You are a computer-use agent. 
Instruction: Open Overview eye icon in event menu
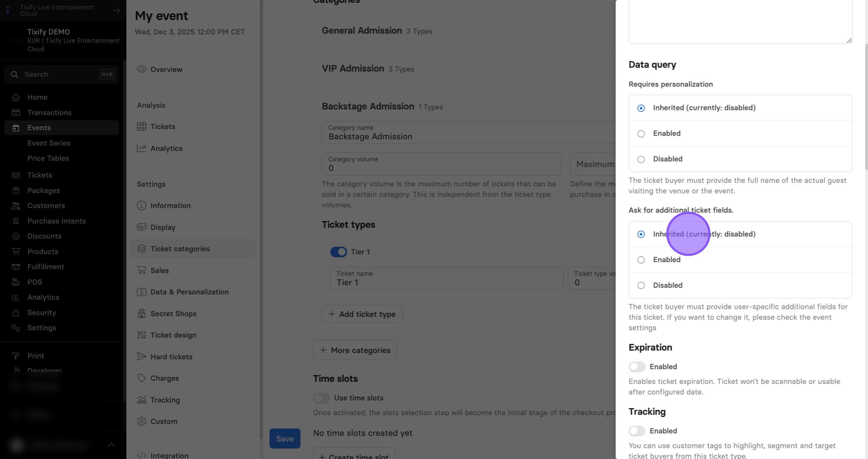(141, 69)
